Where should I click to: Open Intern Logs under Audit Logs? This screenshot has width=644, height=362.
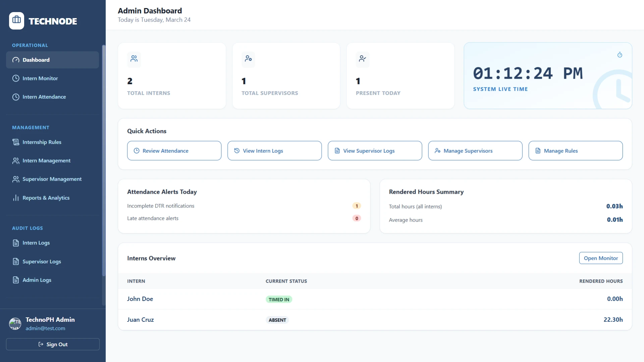pyautogui.click(x=52, y=243)
